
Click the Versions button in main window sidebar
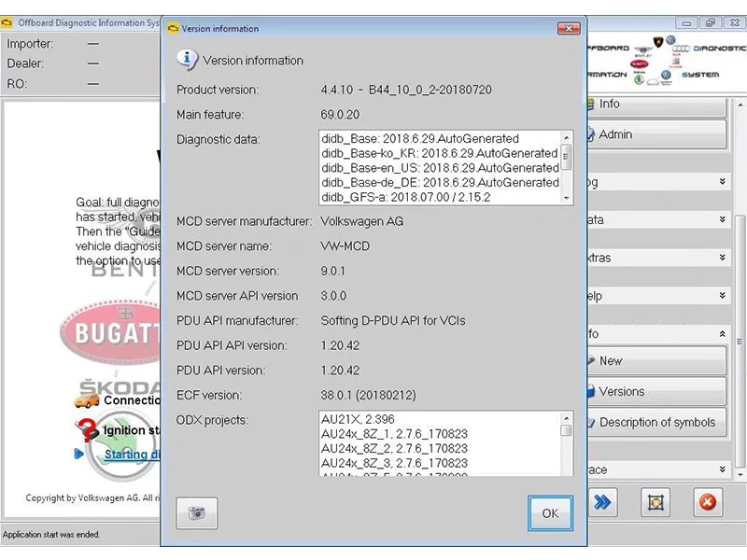(656, 391)
